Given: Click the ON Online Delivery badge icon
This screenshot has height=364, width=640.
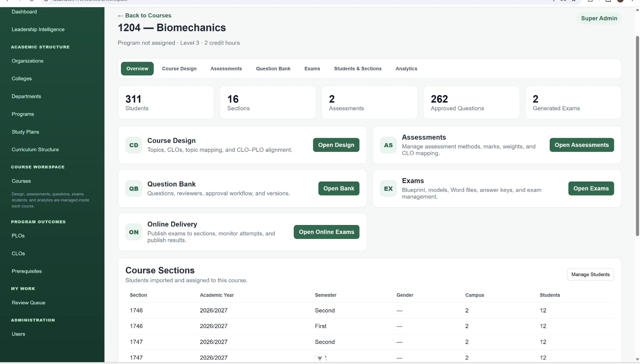Looking at the screenshot, I should pos(134,232).
